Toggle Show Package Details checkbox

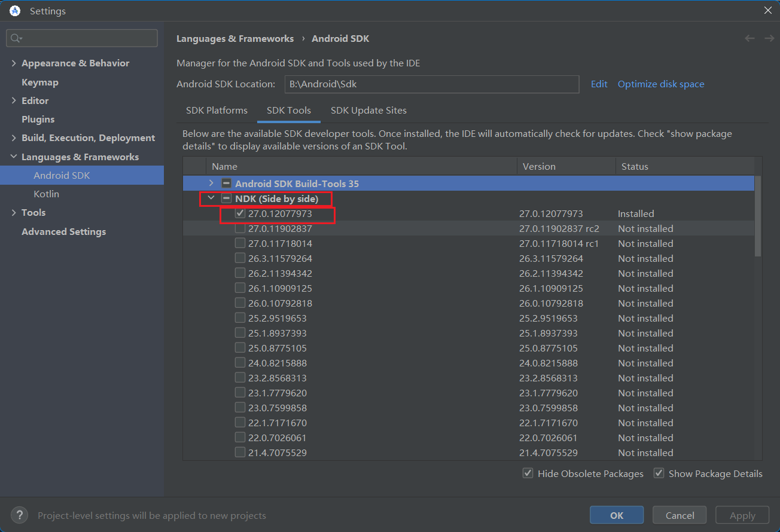(x=659, y=473)
